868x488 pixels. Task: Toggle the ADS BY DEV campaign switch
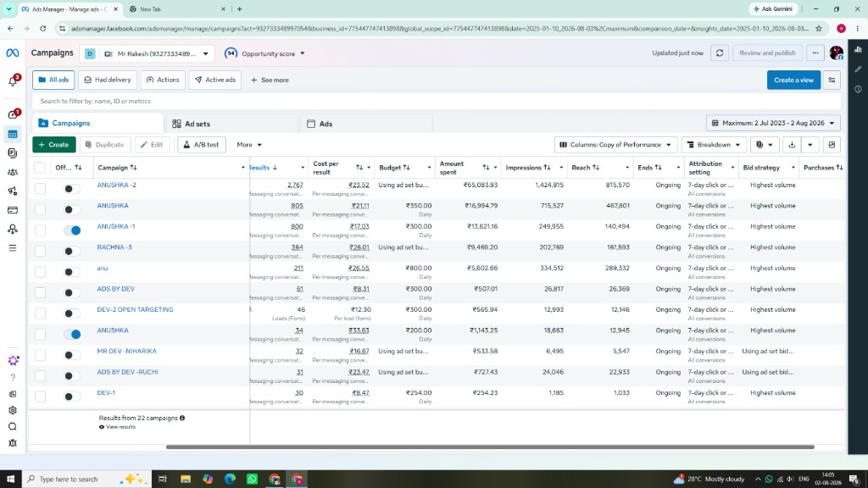(x=71, y=292)
